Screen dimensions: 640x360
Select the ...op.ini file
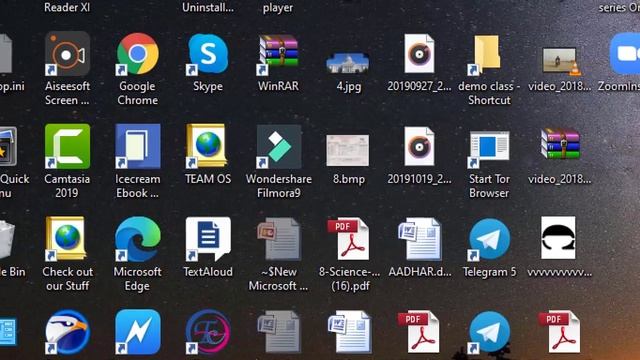point(6,54)
